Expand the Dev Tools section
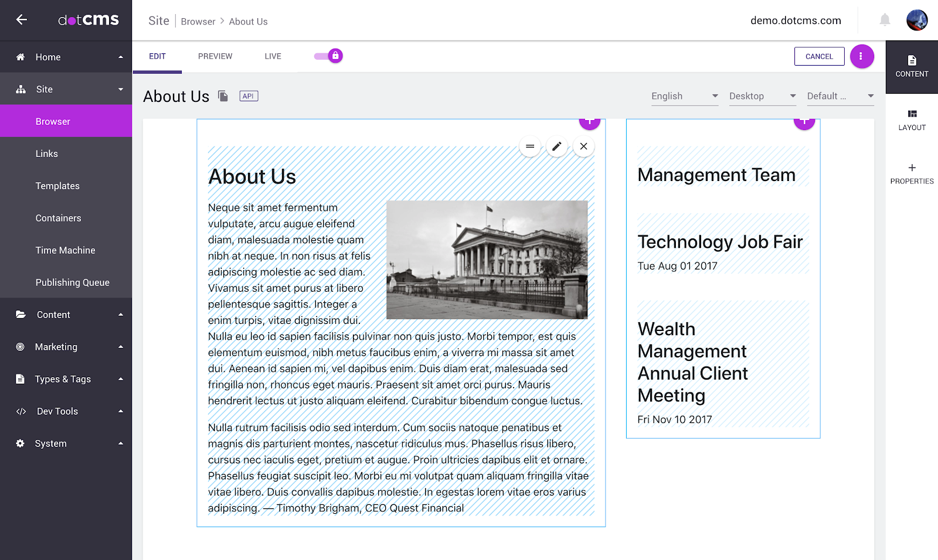 (121, 411)
